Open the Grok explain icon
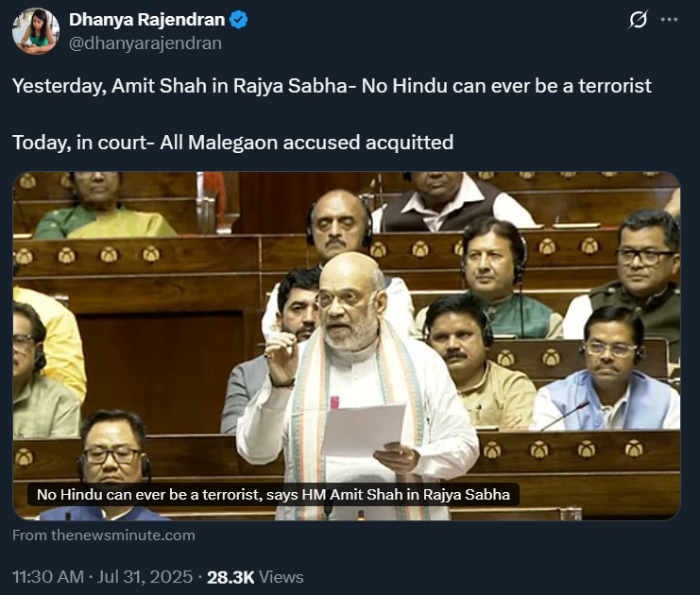This screenshot has height=595, width=700. (x=638, y=20)
